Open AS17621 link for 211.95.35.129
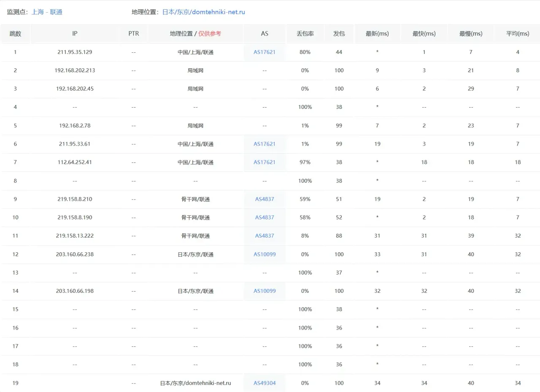The height and width of the screenshot is (392, 540). click(x=265, y=52)
